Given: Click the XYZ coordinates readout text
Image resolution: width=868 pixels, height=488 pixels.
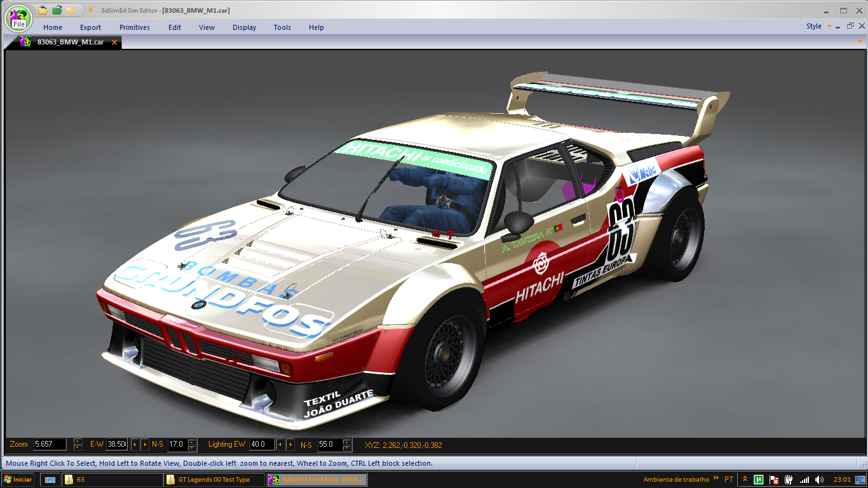Looking at the screenshot, I should pyautogui.click(x=403, y=445).
